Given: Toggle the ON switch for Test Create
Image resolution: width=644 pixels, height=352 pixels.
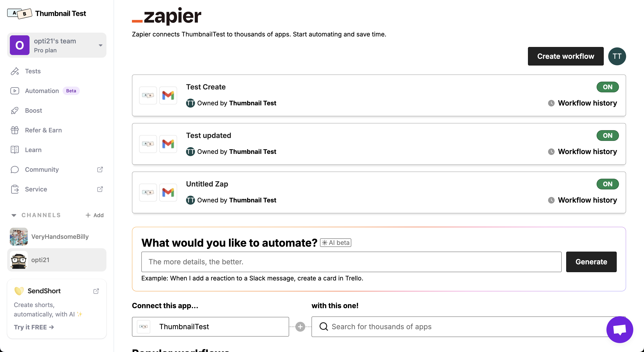Looking at the screenshot, I should point(608,87).
